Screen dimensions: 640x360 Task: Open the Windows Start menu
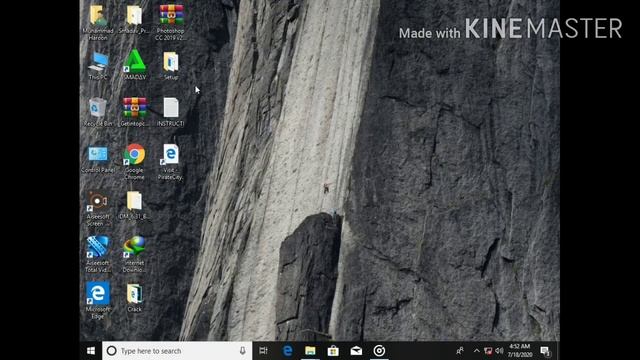point(91,351)
